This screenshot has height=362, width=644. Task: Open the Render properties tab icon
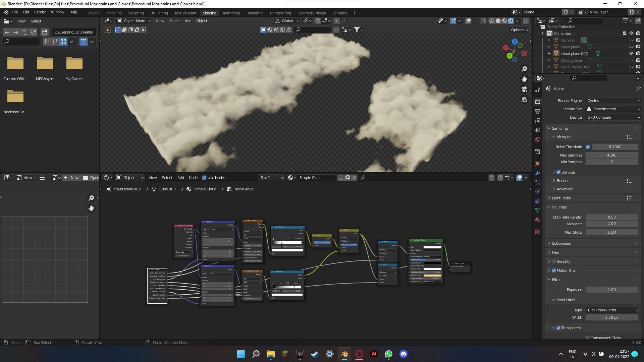pyautogui.click(x=538, y=102)
